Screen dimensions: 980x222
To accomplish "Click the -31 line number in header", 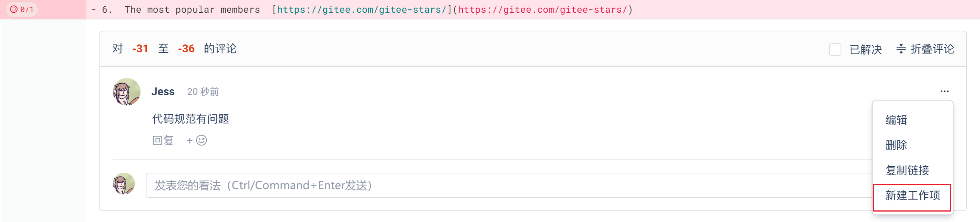I will (x=140, y=49).
